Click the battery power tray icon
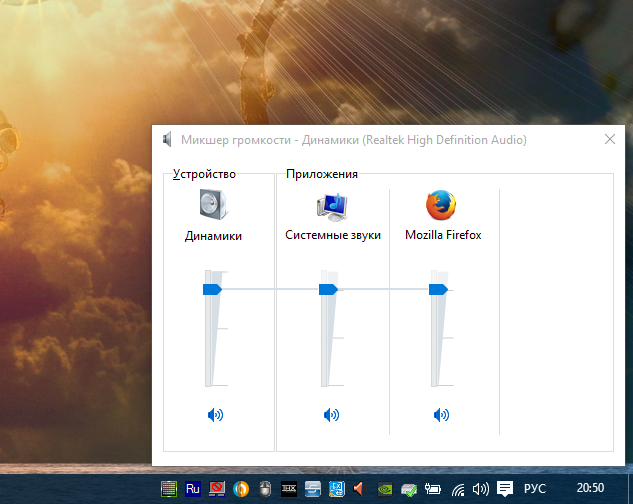Image resolution: width=633 pixels, height=504 pixels. pos(433,489)
